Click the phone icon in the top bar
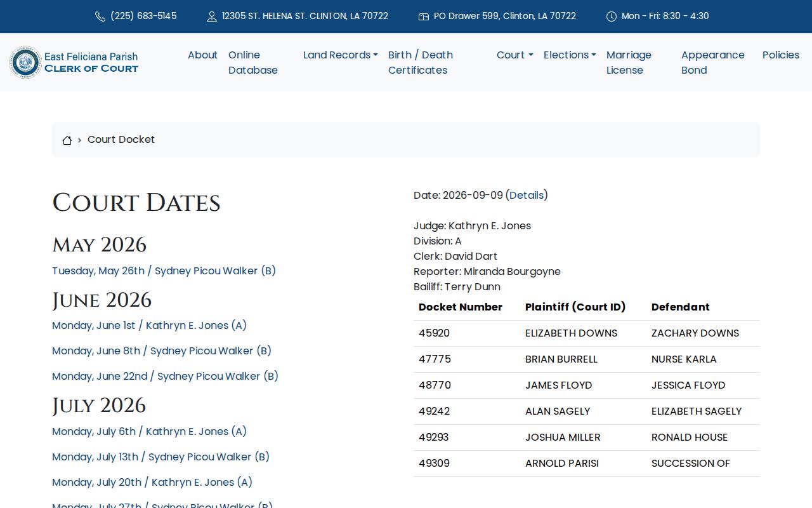Screen dimensions: 812x508 [100, 17]
